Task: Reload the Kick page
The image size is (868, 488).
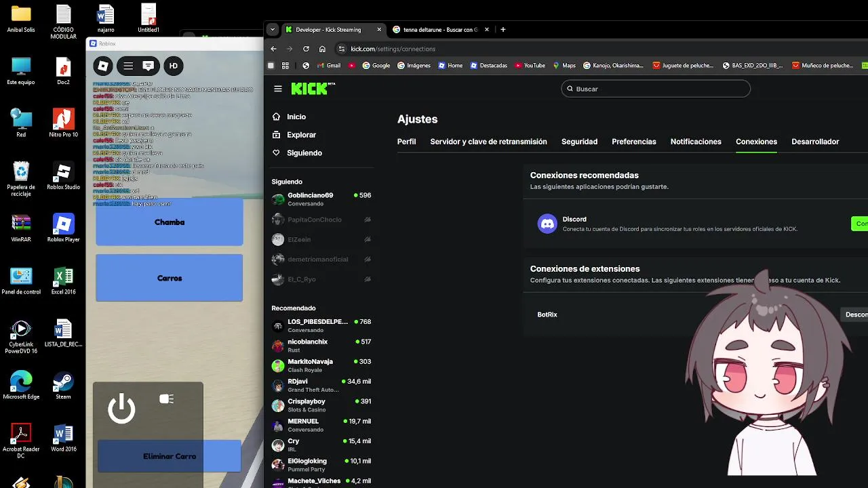Action: point(306,49)
